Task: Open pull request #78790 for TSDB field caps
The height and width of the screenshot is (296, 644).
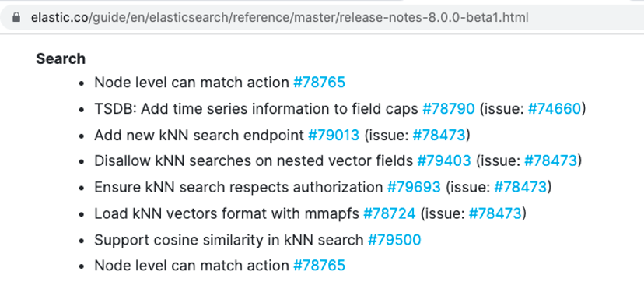Action: click(x=449, y=108)
